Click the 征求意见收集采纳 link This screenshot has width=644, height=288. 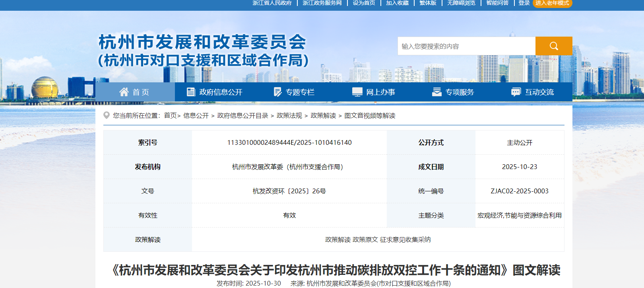click(405, 239)
